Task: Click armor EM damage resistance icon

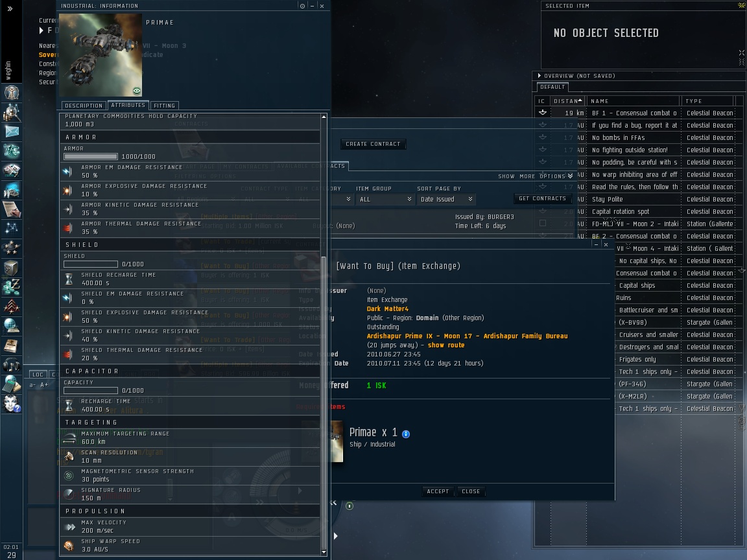Action: click(x=69, y=171)
